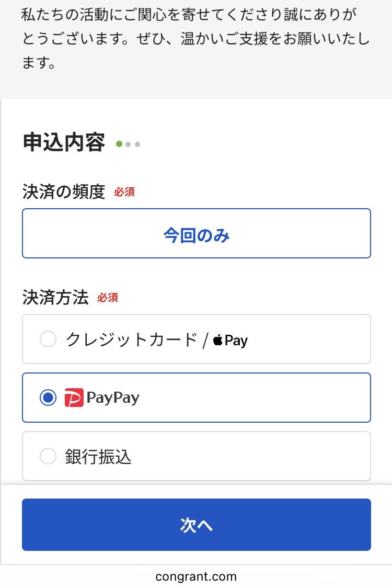Select the 銀行振込 radio button

tap(48, 457)
